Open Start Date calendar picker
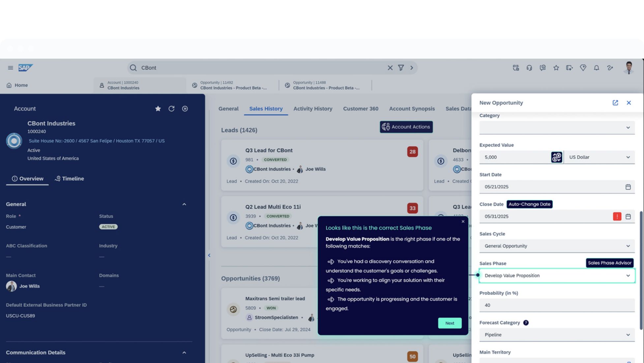The width and height of the screenshot is (644, 363). tap(628, 187)
